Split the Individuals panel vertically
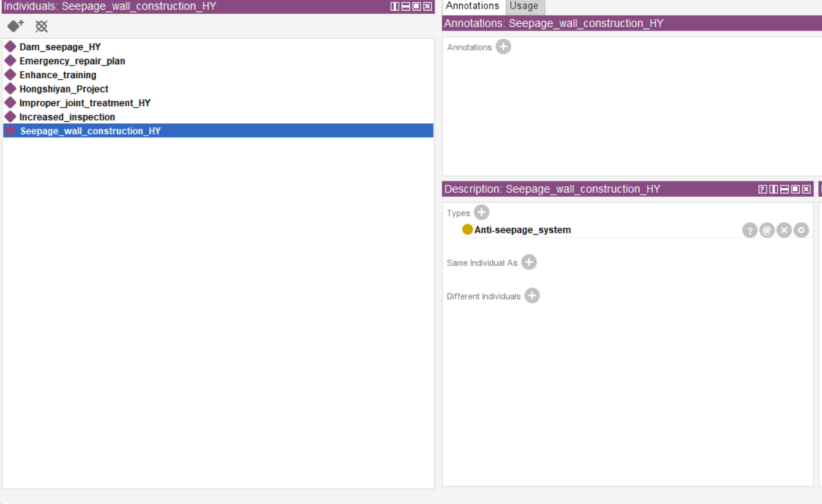The width and height of the screenshot is (822, 504). pos(395,7)
